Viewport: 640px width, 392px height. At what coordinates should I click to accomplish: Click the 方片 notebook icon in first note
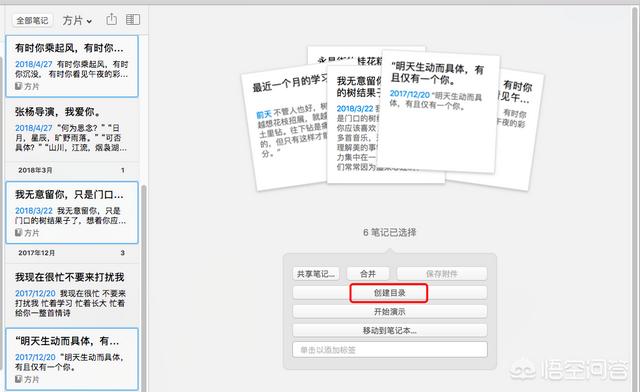coord(18,86)
